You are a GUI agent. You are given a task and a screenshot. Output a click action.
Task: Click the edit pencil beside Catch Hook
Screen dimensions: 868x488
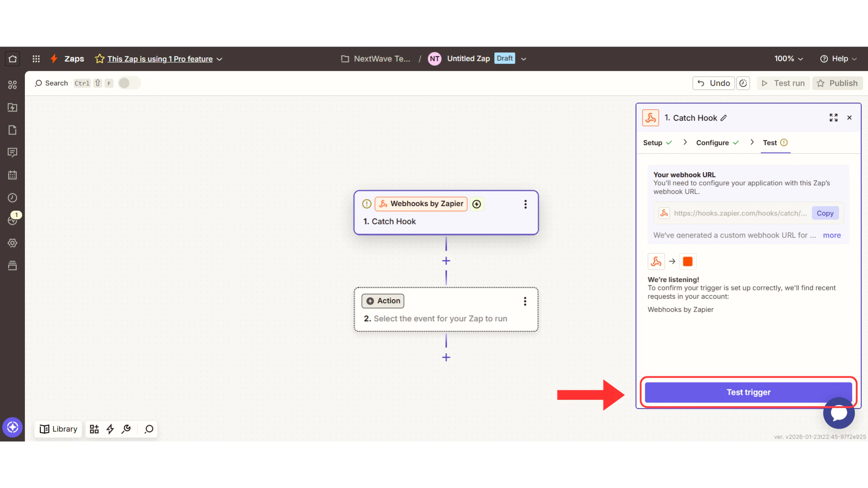coord(724,117)
